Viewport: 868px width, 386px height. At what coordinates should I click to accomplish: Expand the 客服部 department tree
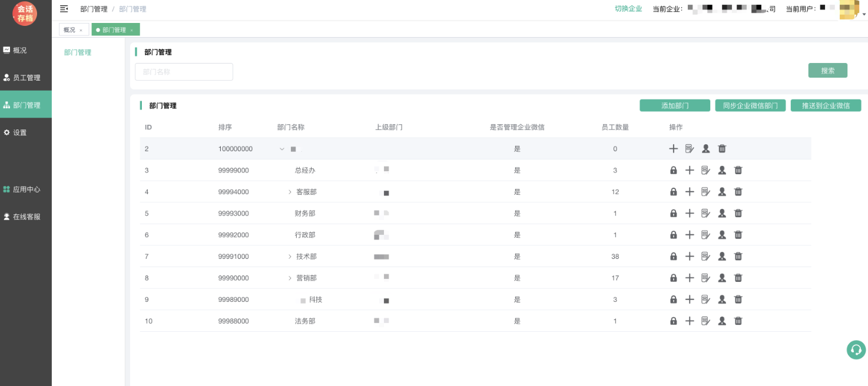point(290,192)
